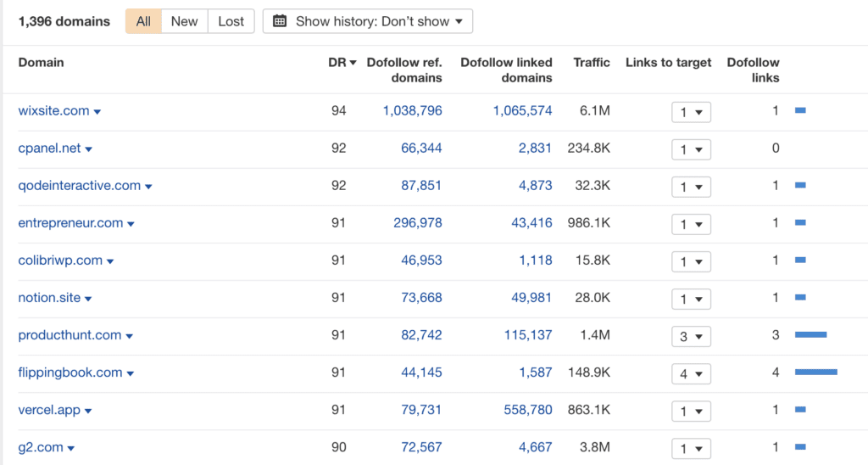868x465 pixels.
Task: Open links-to-target dropdown for g2.com
Action: tap(691, 448)
